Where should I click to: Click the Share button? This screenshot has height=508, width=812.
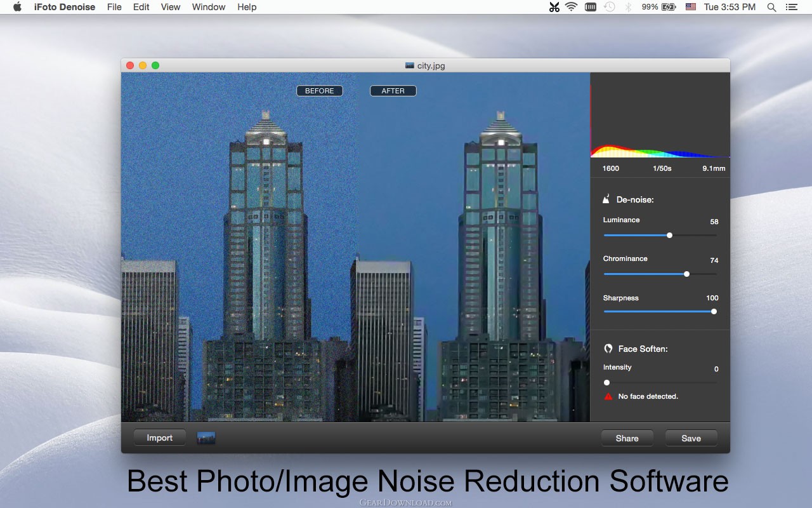point(627,438)
